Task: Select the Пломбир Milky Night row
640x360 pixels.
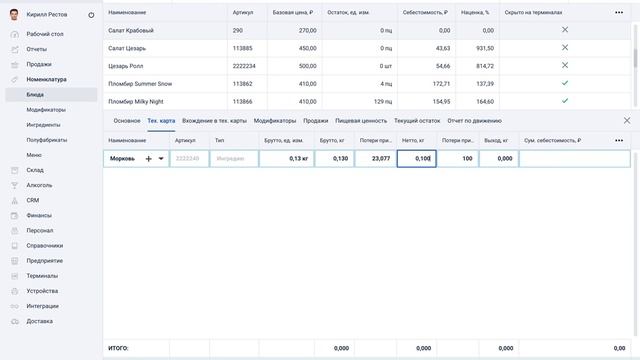Action: pos(367,101)
